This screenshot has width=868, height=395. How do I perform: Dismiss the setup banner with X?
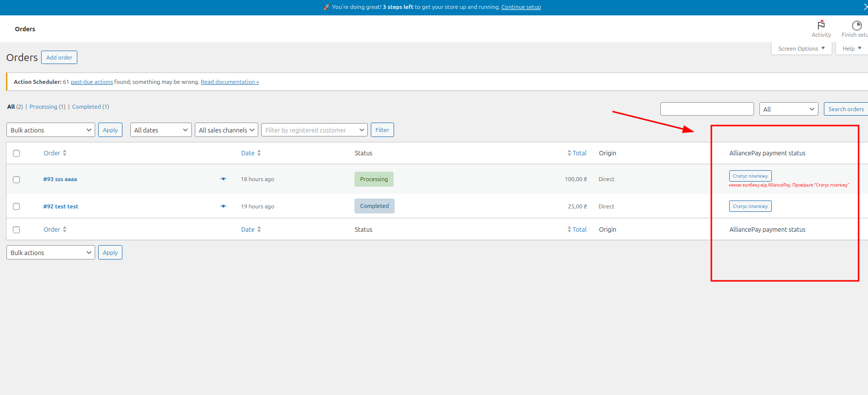coord(865,7)
